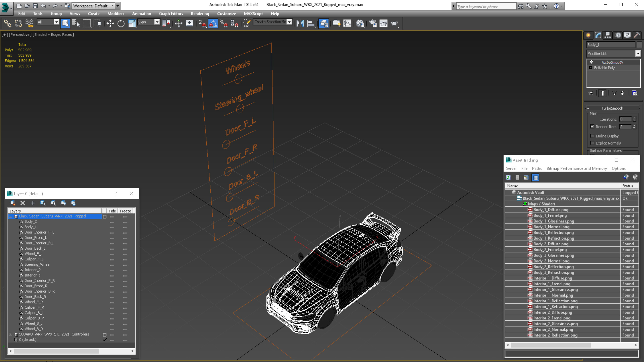Toggle current-layer box for SUBARU_WRX Controllers layer
This screenshot has width=644, height=362.
104,335
